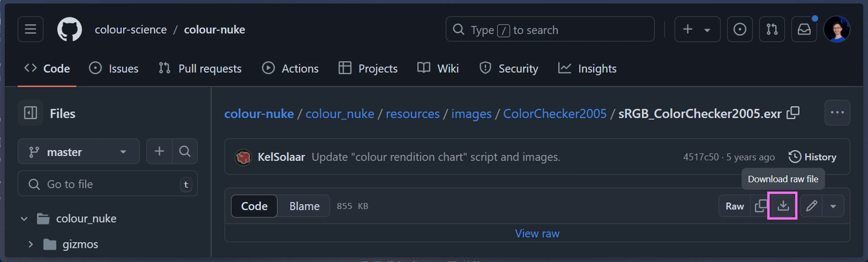Image resolution: width=868 pixels, height=262 pixels.
Task: Open the edit options dropdown arrow
Action: click(x=833, y=206)
